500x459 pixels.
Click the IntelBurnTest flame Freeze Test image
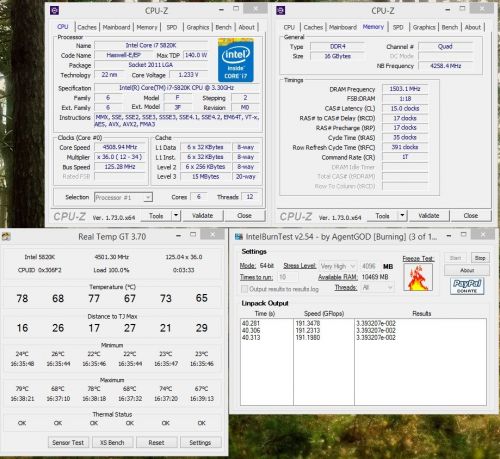(x=418, y=277)
